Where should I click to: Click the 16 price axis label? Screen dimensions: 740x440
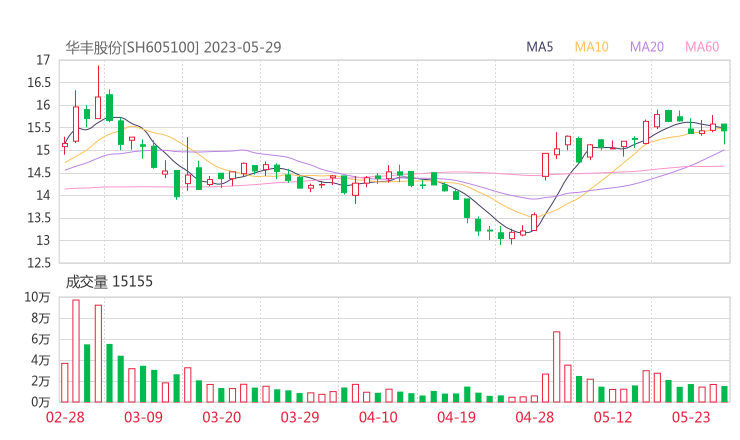(x=43, y=105)
